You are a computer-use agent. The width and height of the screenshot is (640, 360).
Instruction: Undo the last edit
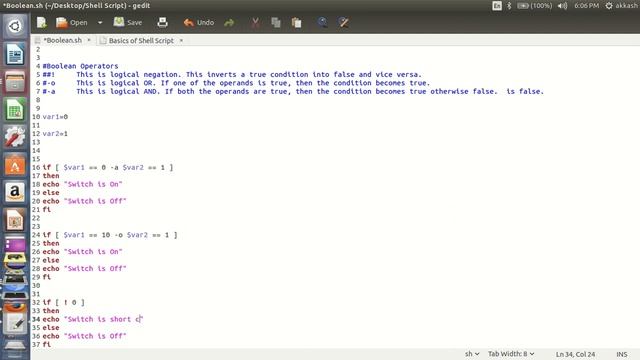click(x=199, y=22)
